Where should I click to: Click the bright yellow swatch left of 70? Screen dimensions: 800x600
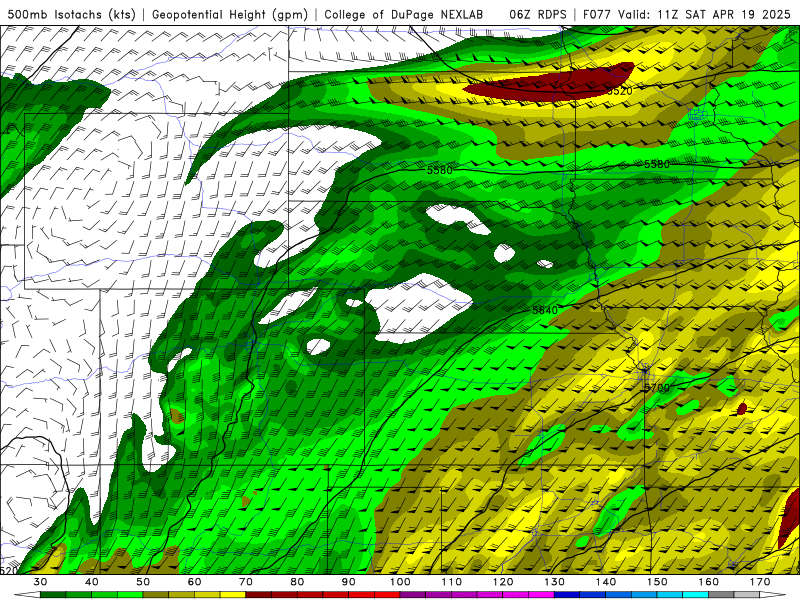(x=233, y=595)
